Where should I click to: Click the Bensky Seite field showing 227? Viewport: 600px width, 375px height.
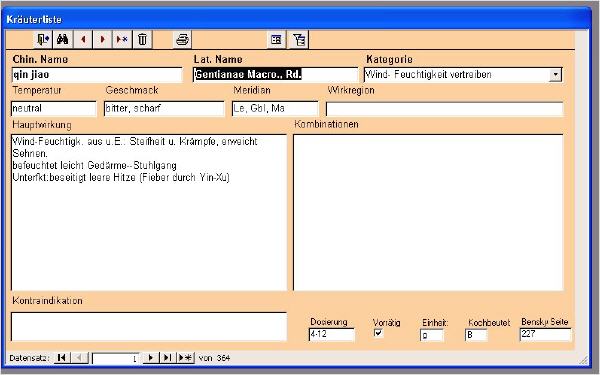coord(545,334)
